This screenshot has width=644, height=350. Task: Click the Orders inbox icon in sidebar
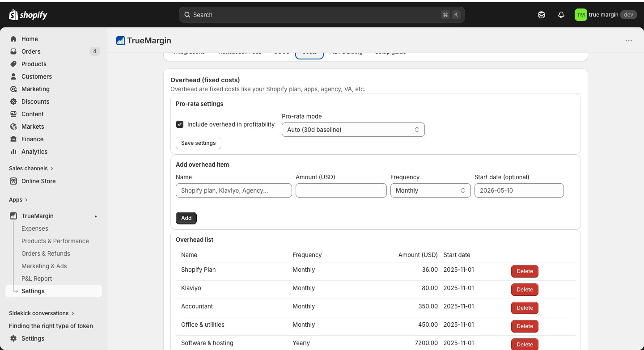(13, 51)
